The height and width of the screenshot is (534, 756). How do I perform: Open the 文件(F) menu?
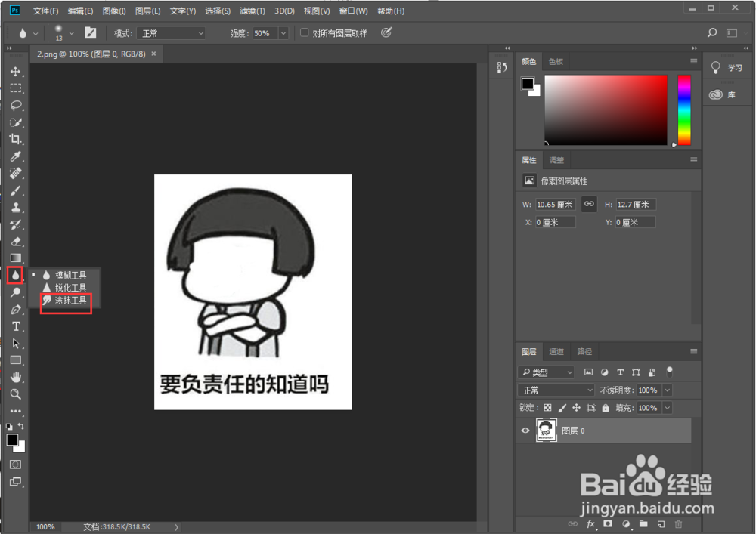[x=46, y=11]
